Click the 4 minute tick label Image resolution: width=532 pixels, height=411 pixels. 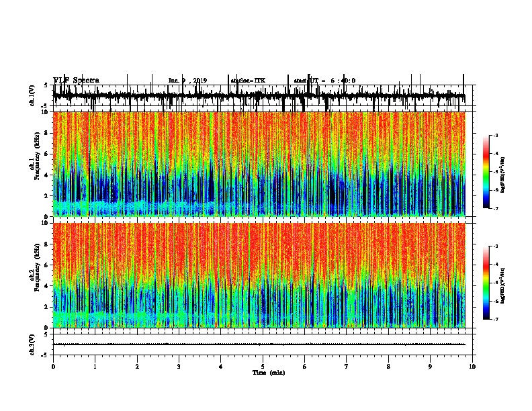221,367
